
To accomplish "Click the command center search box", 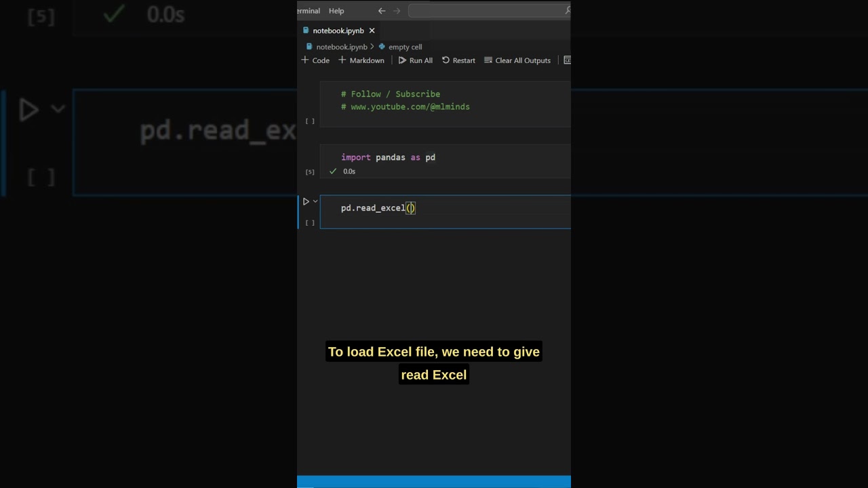I will (x=490, y=10).
